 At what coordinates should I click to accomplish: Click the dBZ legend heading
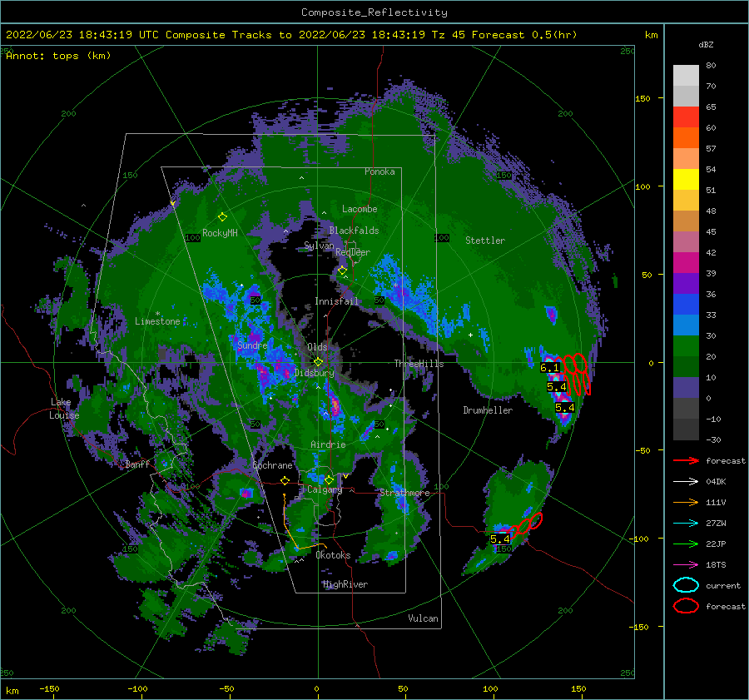coord(706,45)
